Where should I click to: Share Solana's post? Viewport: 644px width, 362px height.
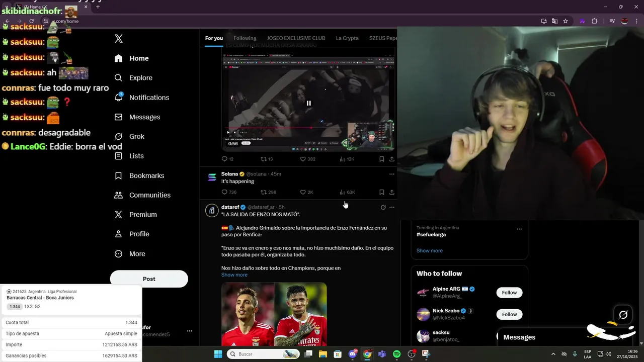coord(392,192)
